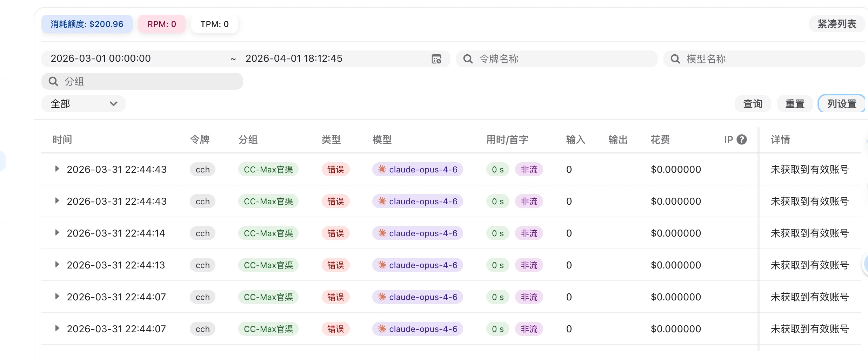This screenshot has height=361, width=868.
Task: Click the calendar icon in date range field
Action: tap(436, 59)
